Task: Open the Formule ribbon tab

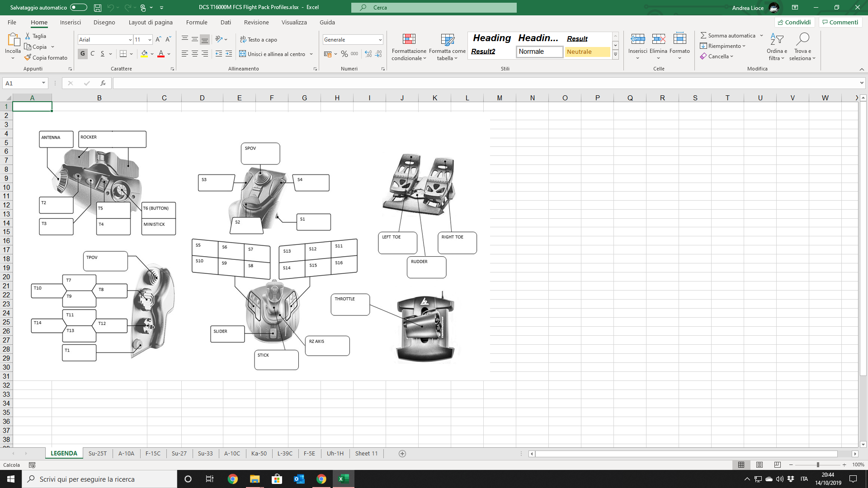Action: click(x=197, y=22)
